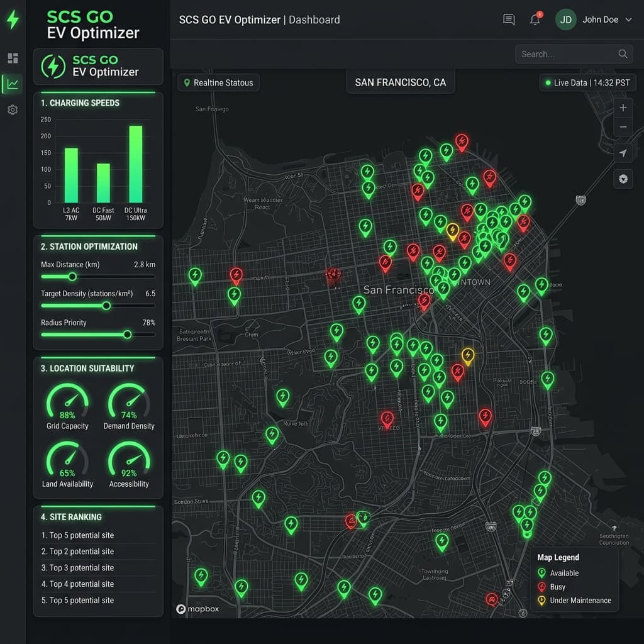Select '3. Top 3 potential site' ranking row
Image resolution: width=644 pixels, height=644 pixels.
coord(98,568)
